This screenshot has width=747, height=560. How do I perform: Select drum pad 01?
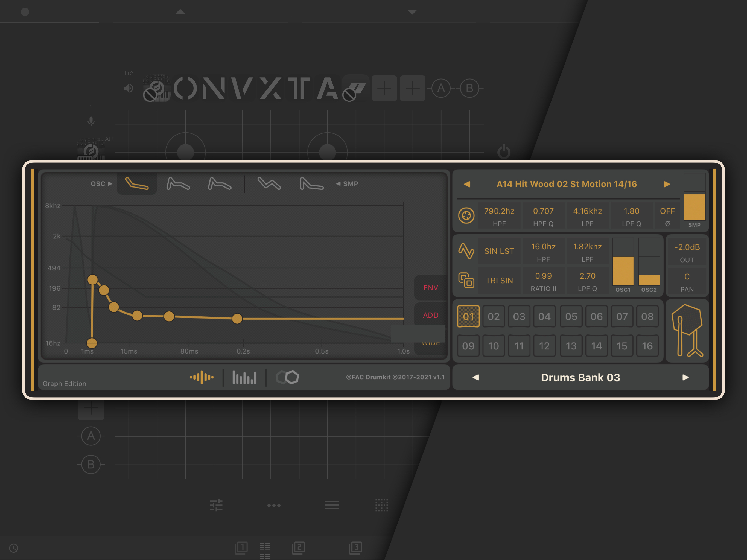coord(468,316)
